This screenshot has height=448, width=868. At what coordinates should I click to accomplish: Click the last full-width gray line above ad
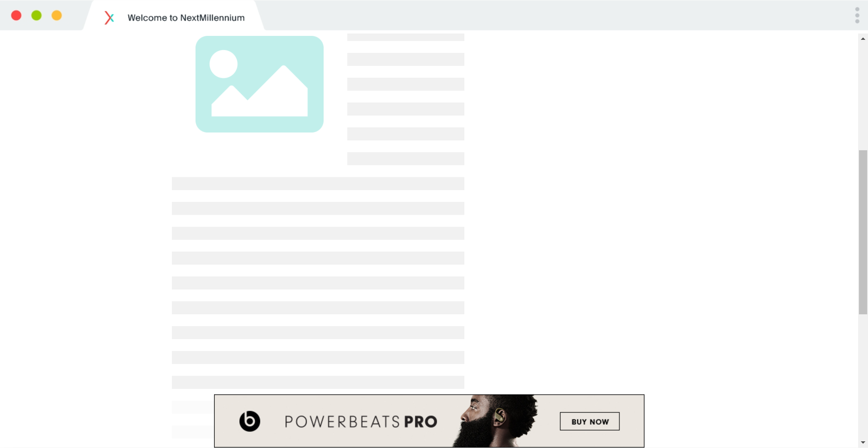[x=318, y=382]
